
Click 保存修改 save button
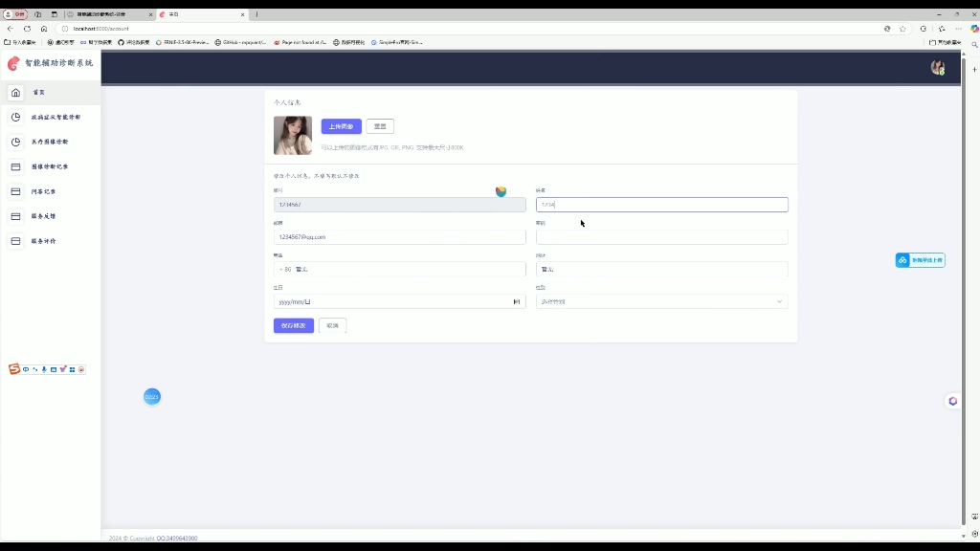294,325
